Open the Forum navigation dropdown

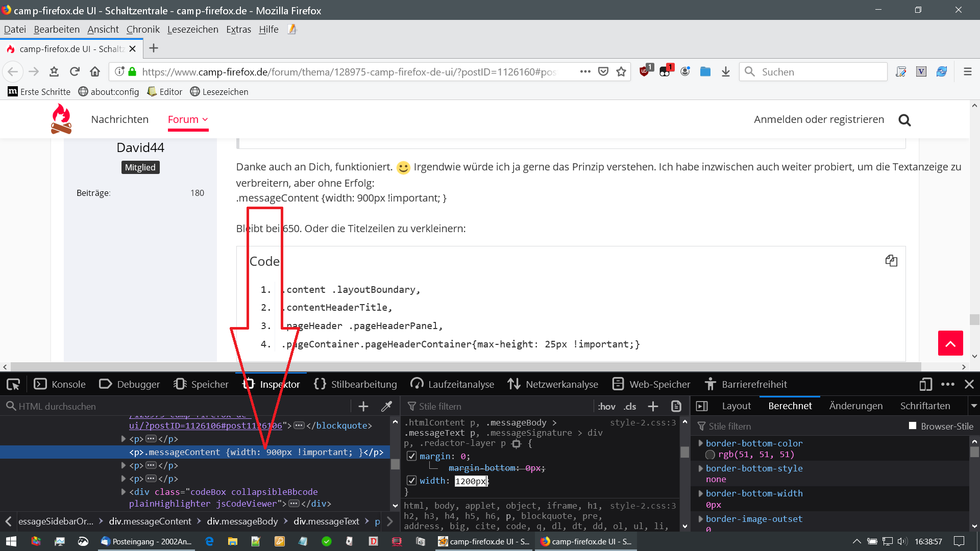188,119
